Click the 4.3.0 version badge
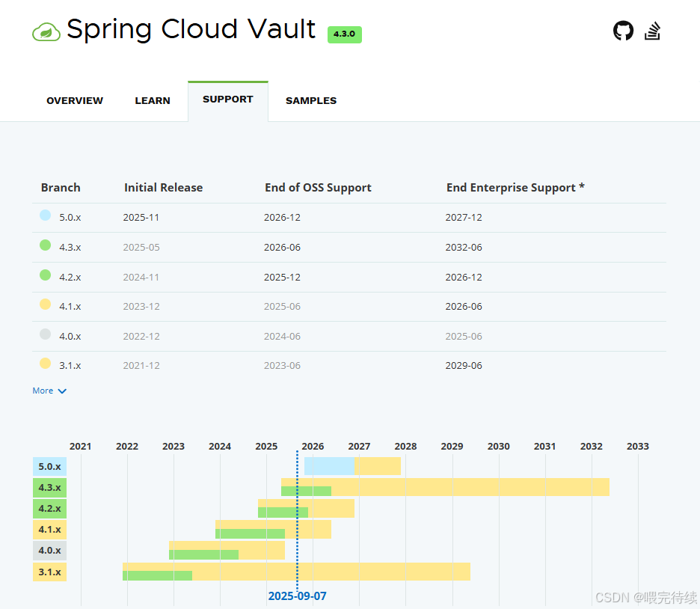Image resolution: width=700 pixels, height=609 pixels. 344,34
